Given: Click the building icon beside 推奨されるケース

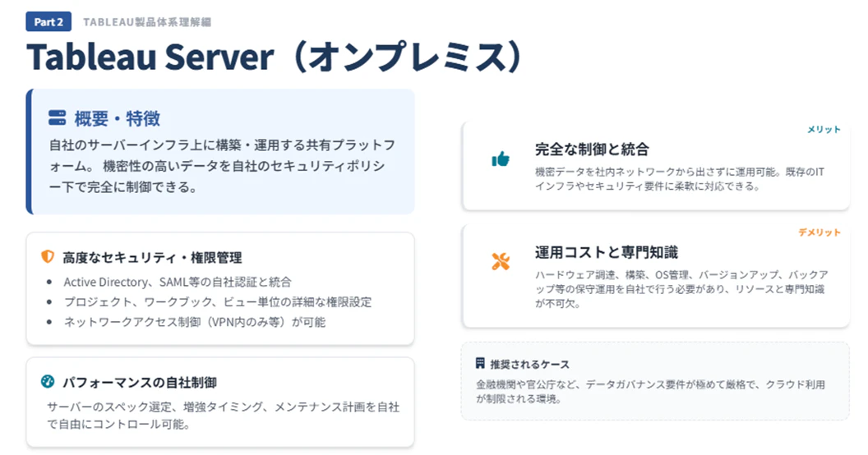Looking at the screenshot, I should click(x=480, y=363).
